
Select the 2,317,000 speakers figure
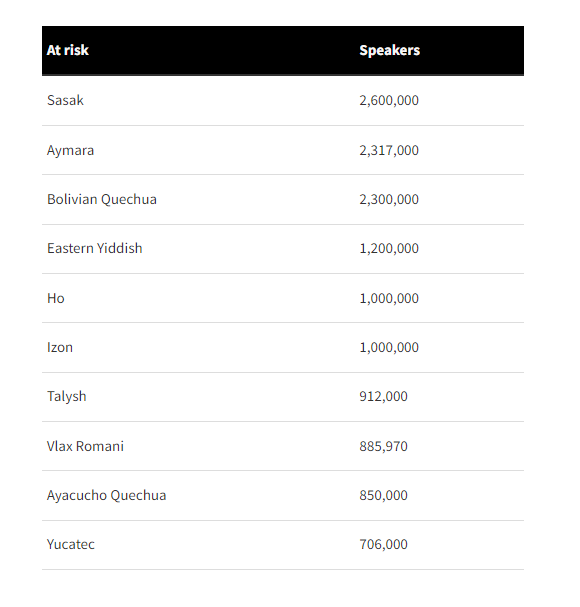point(389,150)
